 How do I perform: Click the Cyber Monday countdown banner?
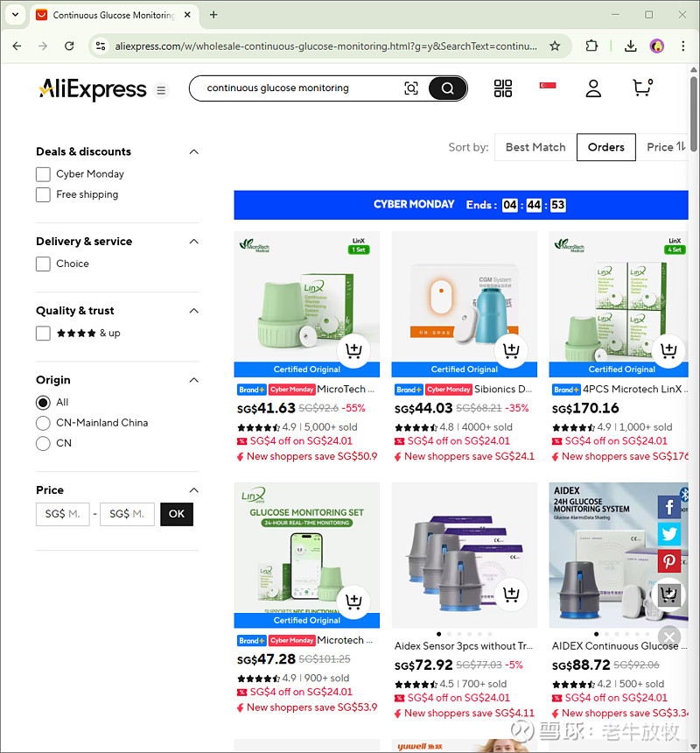pyautogui.click(x=461, y=205)
